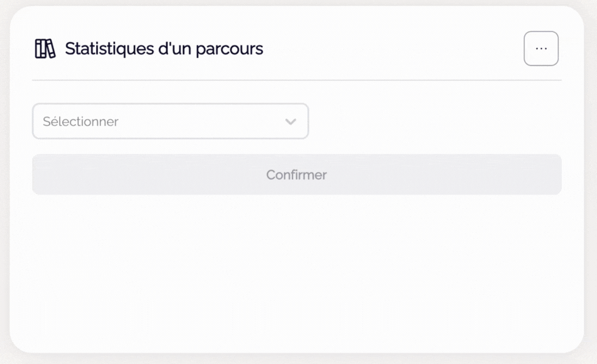Click the down arrow of the combo box
Viewport: 597px width, 364px height.
coord(291,122)
